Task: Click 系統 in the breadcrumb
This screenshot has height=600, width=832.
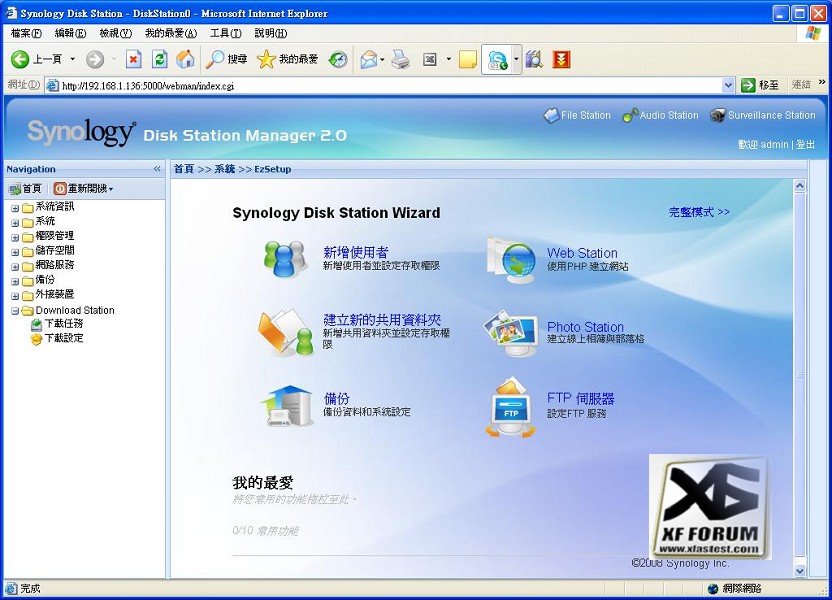Action: [225, 169]
